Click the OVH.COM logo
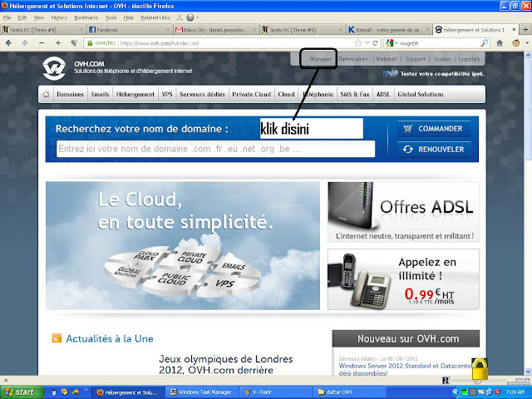532x399 pixels. 54,68
